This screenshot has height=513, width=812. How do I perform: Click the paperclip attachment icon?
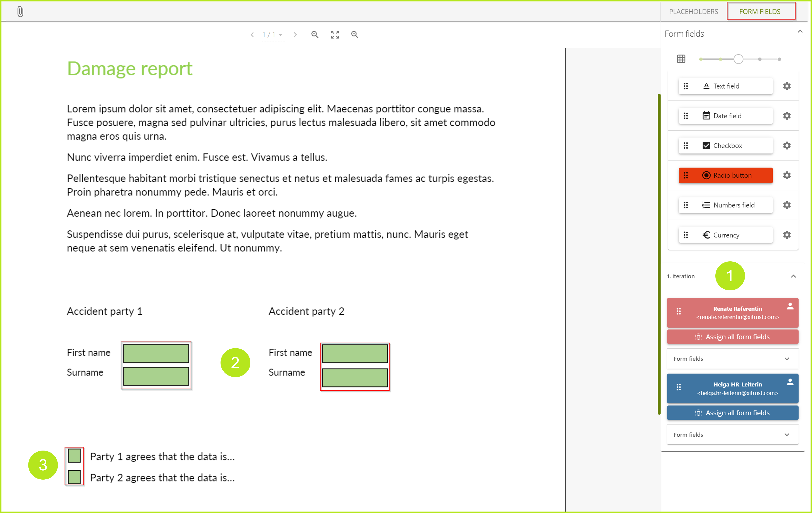click(20, 12)
